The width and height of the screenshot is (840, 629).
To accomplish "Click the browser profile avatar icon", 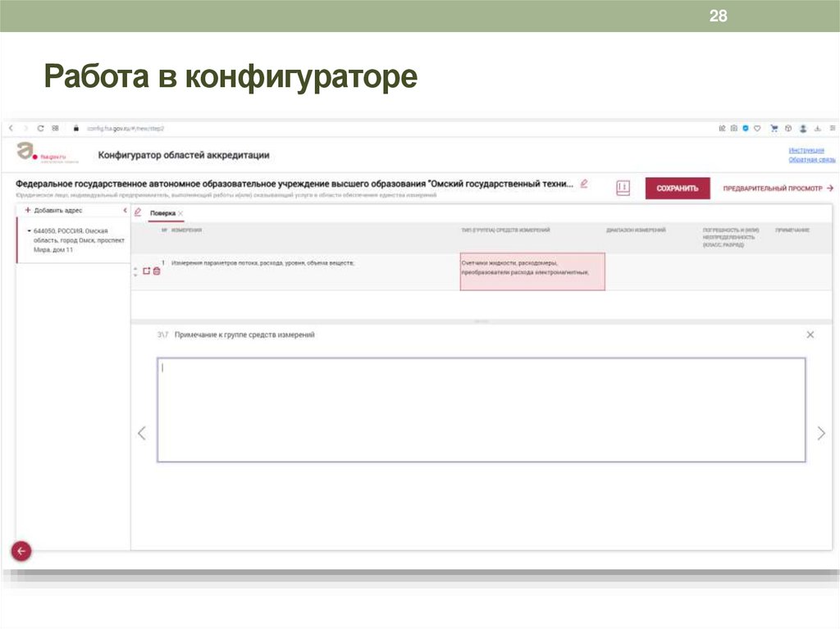I will [803, 128].
